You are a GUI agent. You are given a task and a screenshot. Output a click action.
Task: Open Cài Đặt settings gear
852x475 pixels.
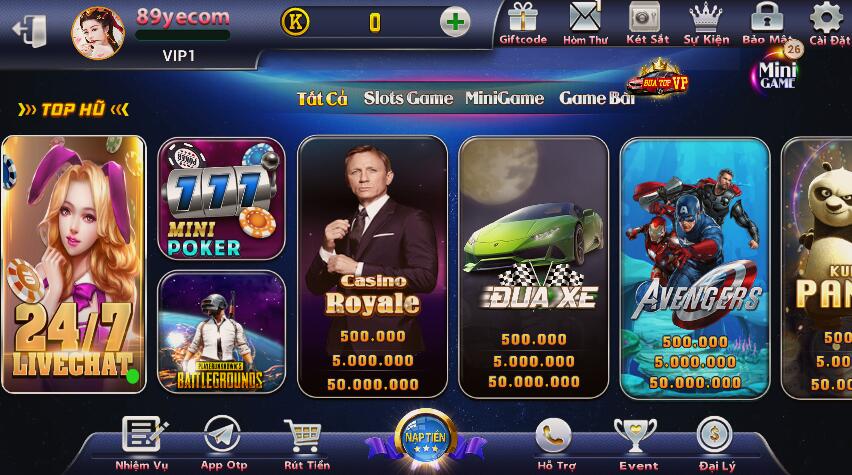(826, 17)
